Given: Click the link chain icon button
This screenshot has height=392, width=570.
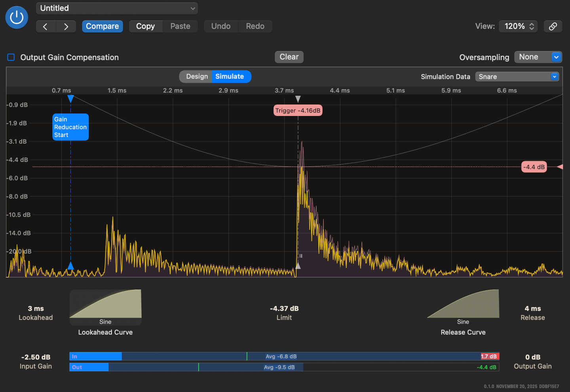Looking at the screenshot, I should (553, 27).
